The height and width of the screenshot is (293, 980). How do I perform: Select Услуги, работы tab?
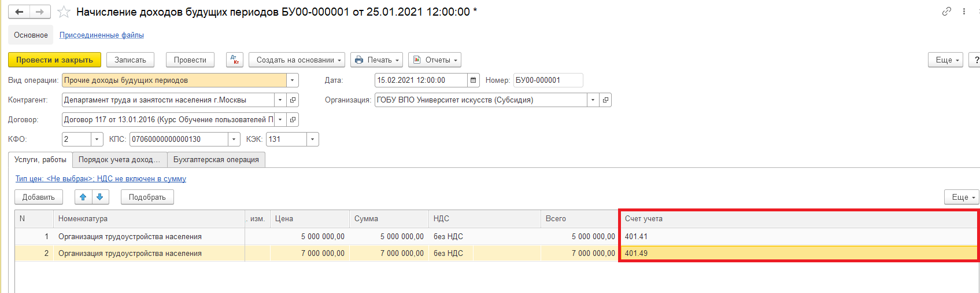(x=40, y=159)
